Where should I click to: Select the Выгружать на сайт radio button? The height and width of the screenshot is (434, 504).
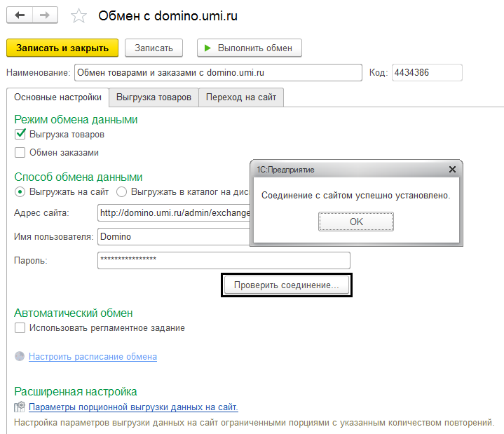point(20,191)
